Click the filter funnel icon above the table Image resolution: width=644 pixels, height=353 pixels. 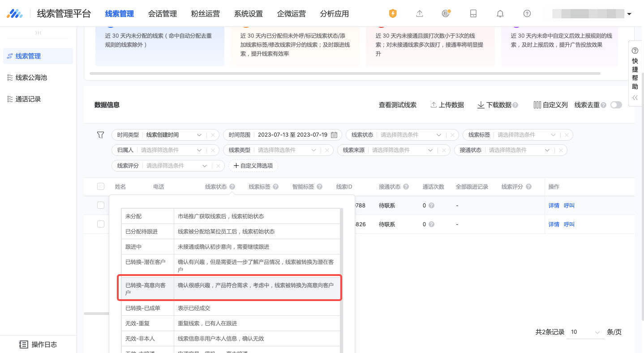pyautogui.click(x=100, y=134)
